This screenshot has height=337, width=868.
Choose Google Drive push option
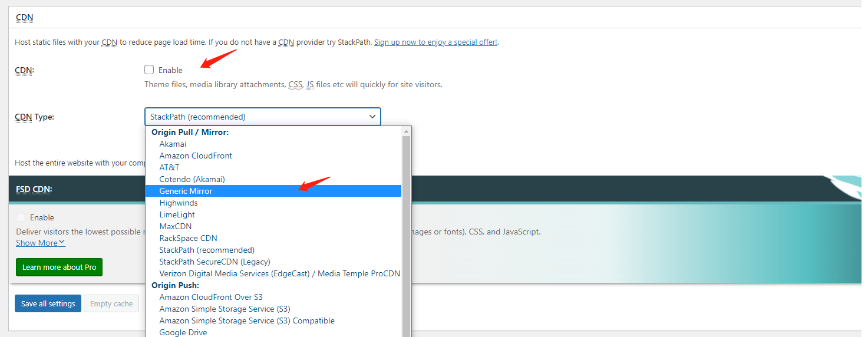pos(273,332)
